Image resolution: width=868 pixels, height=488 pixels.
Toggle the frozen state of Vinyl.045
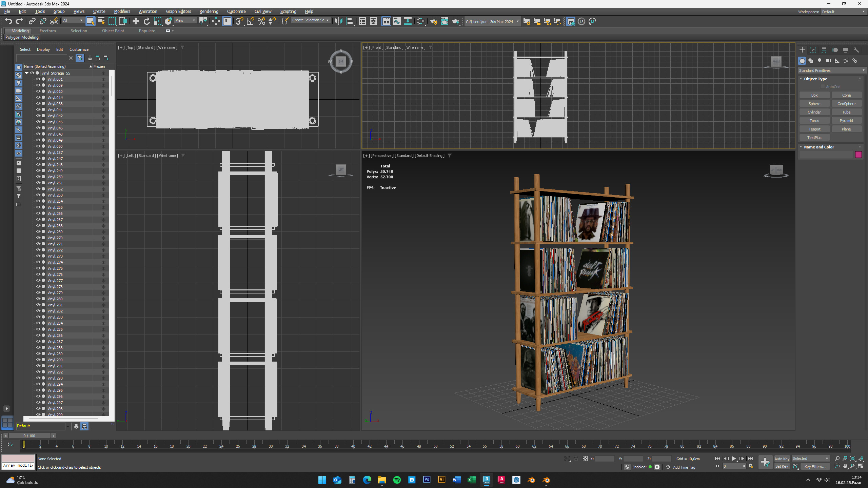[x=103, y=122]
